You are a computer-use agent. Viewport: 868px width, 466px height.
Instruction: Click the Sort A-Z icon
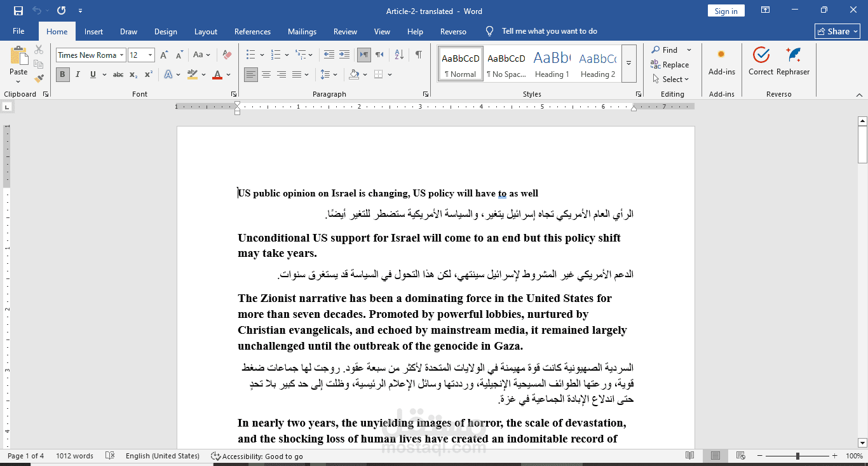[x=398, y=55]
